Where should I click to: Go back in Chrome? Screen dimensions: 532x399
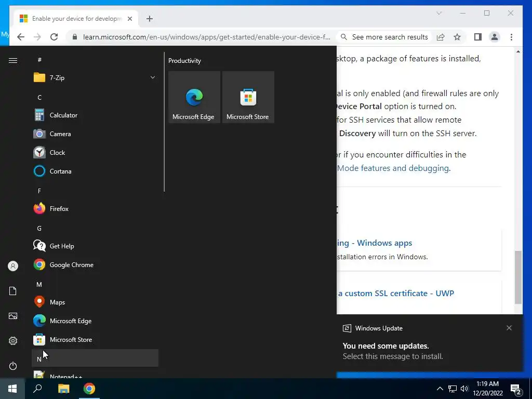[21, 37]
